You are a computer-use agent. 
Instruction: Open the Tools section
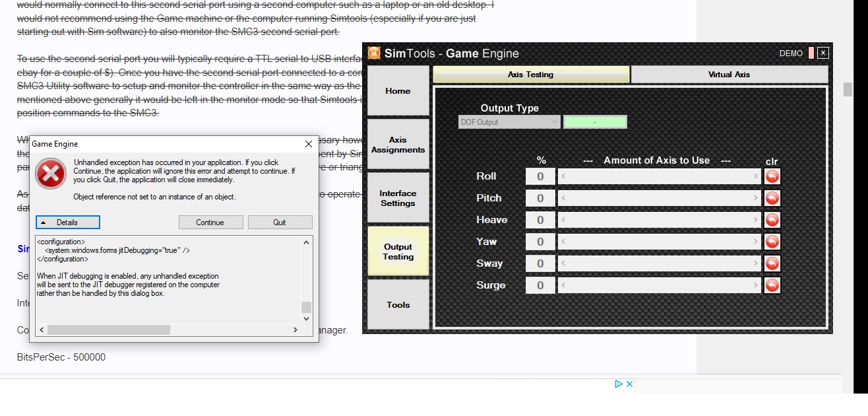[x=398, y=304]
